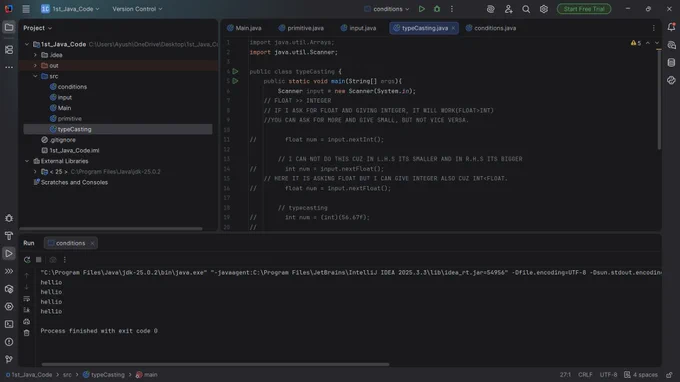Image resolution: width=680 pixels, height=382 pixels.
Task: Rerun conditions in Run panel
Action: 27,260
